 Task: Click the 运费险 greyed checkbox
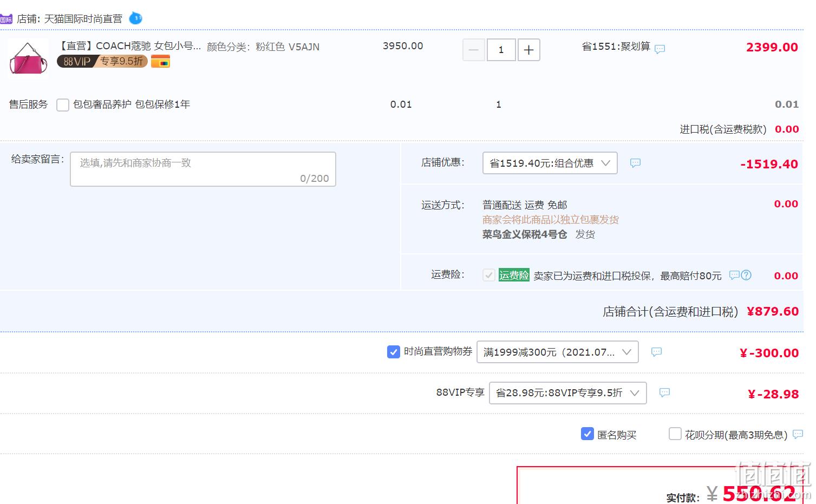coord(489,275)
